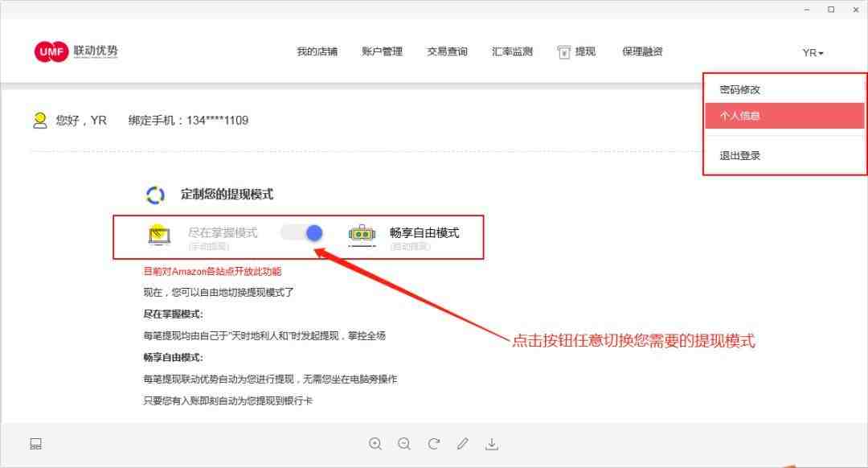This screenshot has height=468, width=868.
Task: Select 尽在掌握模式 manual withdrawal option
Action: [x=223, y=233]
